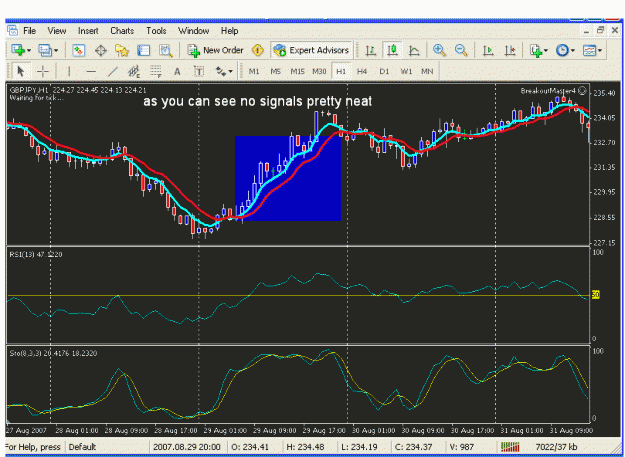Viewport: 625px width, 457px height.
Task: Toggle Expert Advisors on or off
Action: (x=311, y=50)
